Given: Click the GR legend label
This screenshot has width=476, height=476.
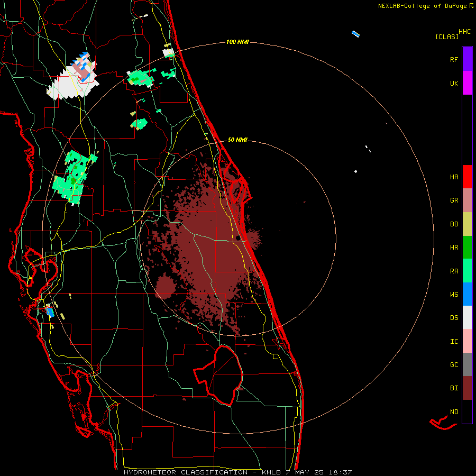Looking at the screenshot, I should click(454, 200).
